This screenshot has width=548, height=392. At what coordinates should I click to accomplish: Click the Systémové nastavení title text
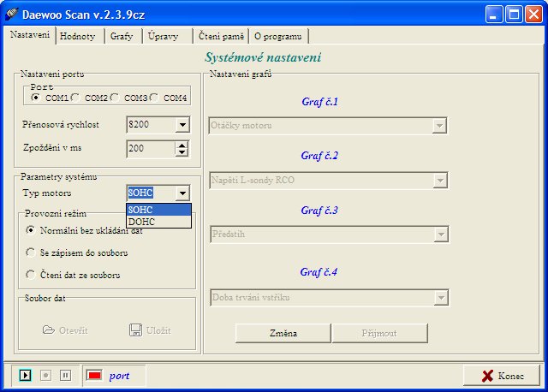263,57
